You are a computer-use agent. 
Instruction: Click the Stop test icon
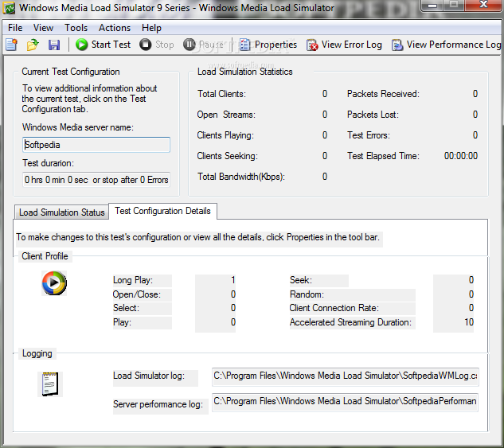pyautogui.click(x=145, y=45)
